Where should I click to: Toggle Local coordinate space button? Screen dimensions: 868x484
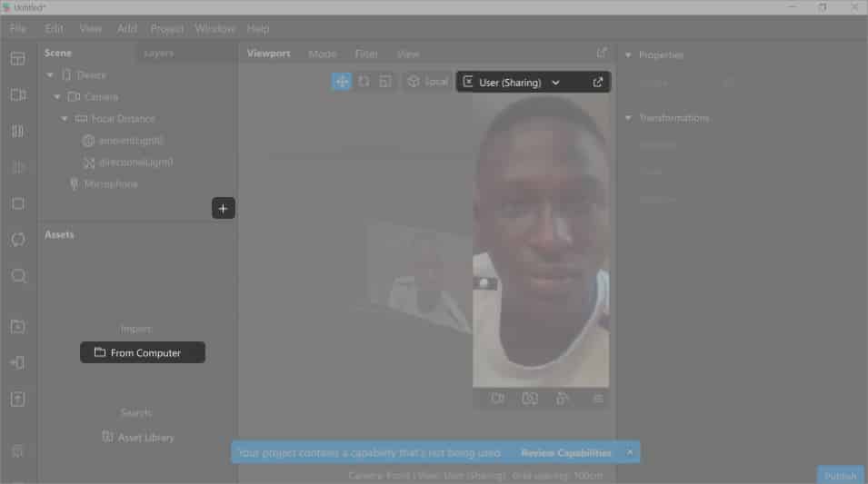point(427,82)
